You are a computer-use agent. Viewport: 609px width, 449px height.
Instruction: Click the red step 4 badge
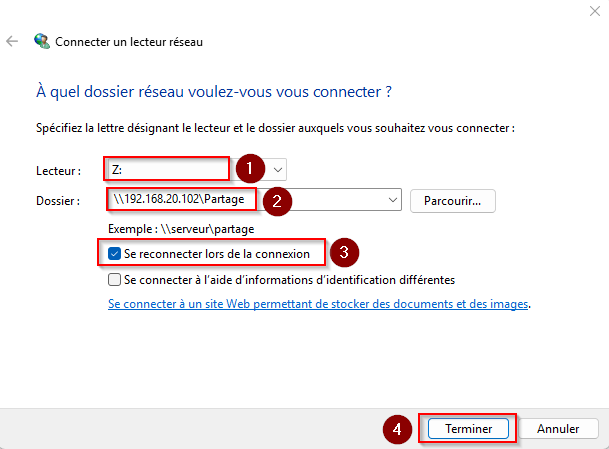point(399,428)
